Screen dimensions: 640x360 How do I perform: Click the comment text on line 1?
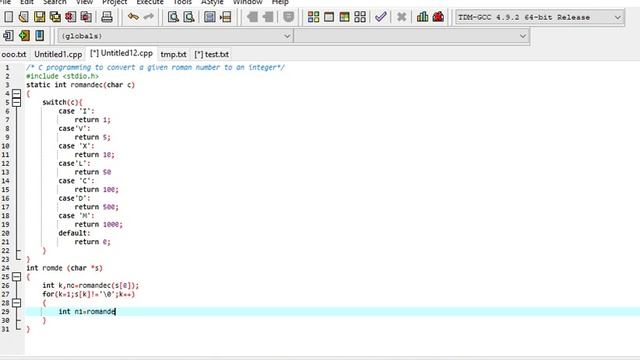156,67
